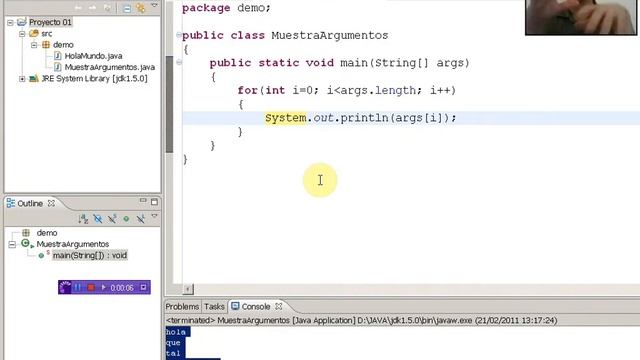Switch to the Outline view tab

[x=30, y=203]
